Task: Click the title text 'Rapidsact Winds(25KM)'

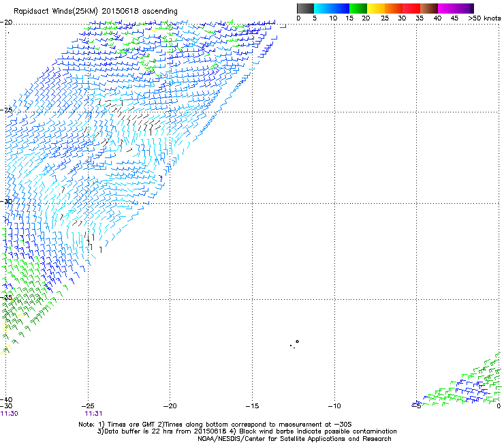Action: coord(56,12)
